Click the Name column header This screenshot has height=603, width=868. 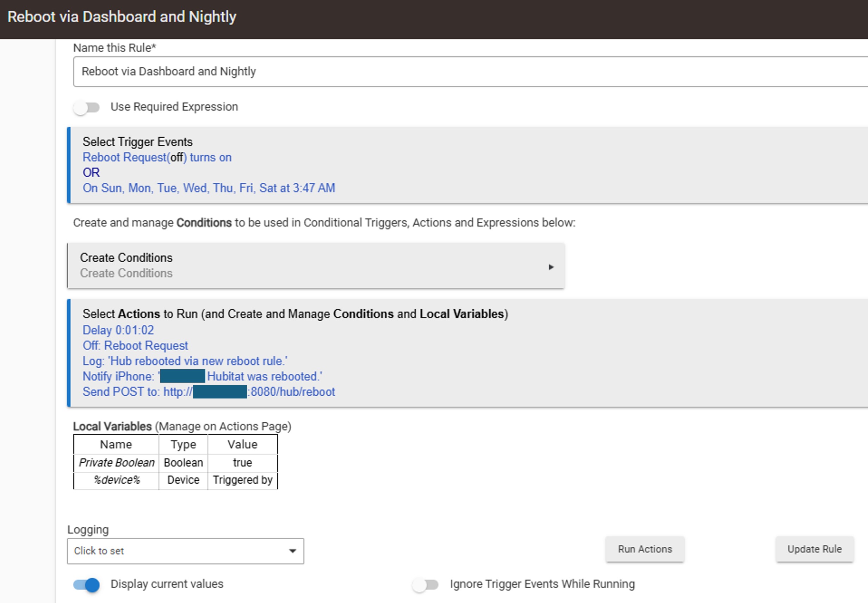click(116, 445)
